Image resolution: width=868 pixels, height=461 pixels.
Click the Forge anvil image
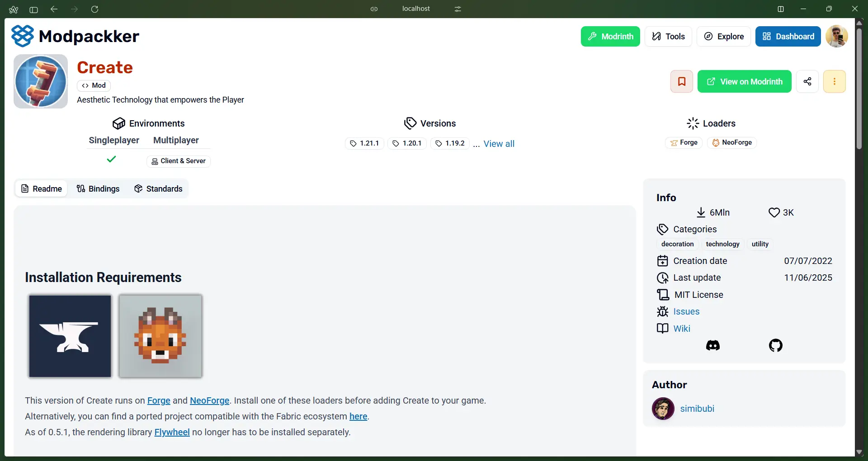[70, 336]
